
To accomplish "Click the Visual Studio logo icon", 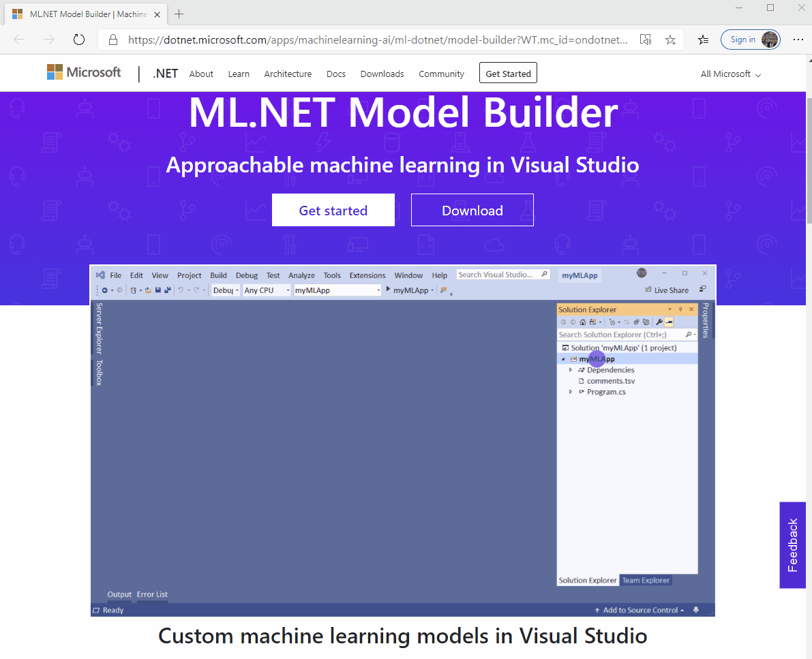I will [100, 275].
